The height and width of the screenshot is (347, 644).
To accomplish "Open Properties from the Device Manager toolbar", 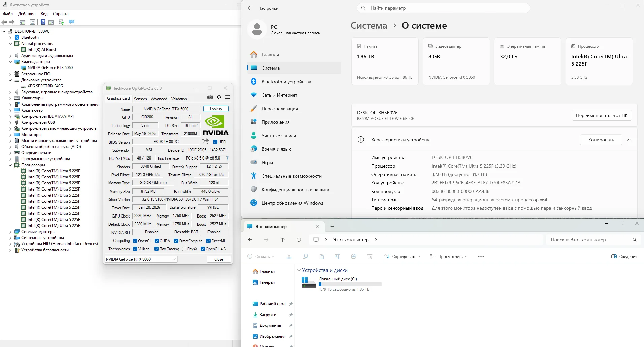I will tap(32, 22).
